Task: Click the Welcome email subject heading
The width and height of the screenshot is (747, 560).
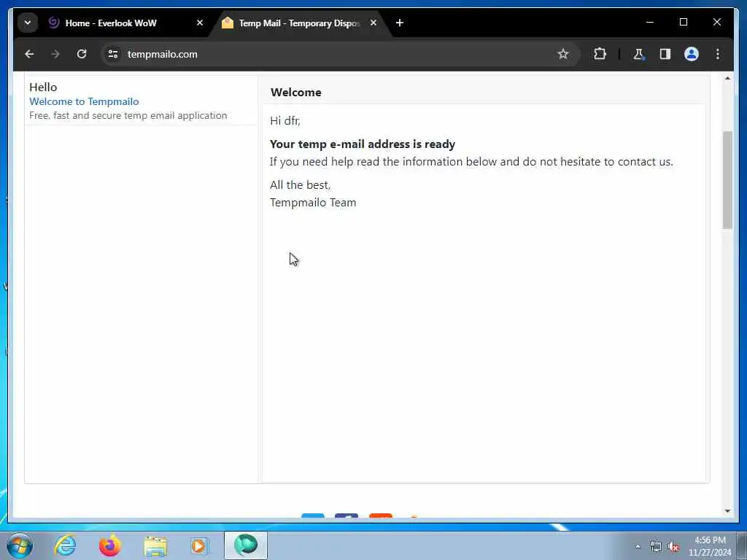Action: [296, 93]
